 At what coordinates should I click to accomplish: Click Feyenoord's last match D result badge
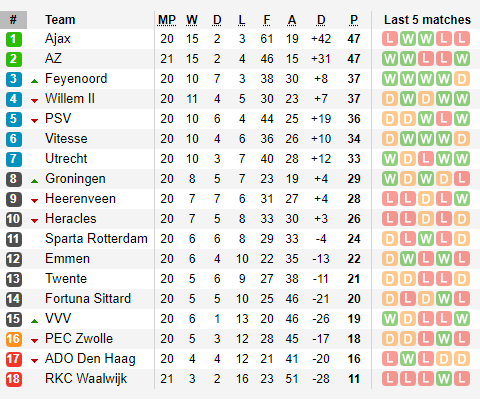pos(462,79)
